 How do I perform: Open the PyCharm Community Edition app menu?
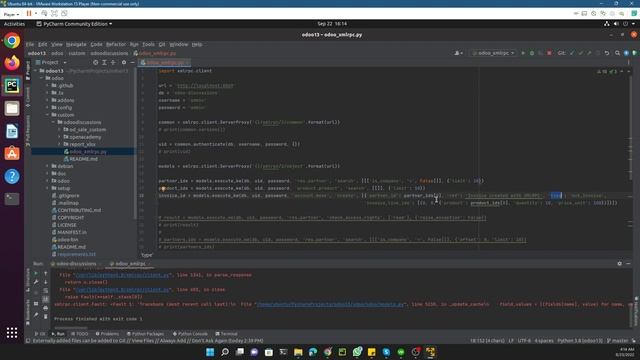74,24
